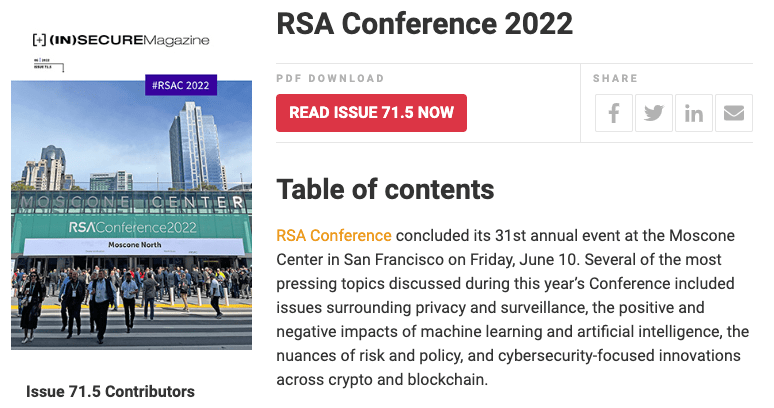
Task: Share the issue on Facebook
Action: pyautogui.click(x=614, y=113)
